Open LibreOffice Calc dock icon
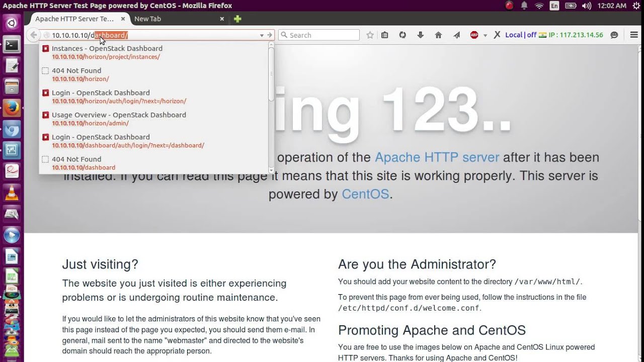 coord(12,277)
